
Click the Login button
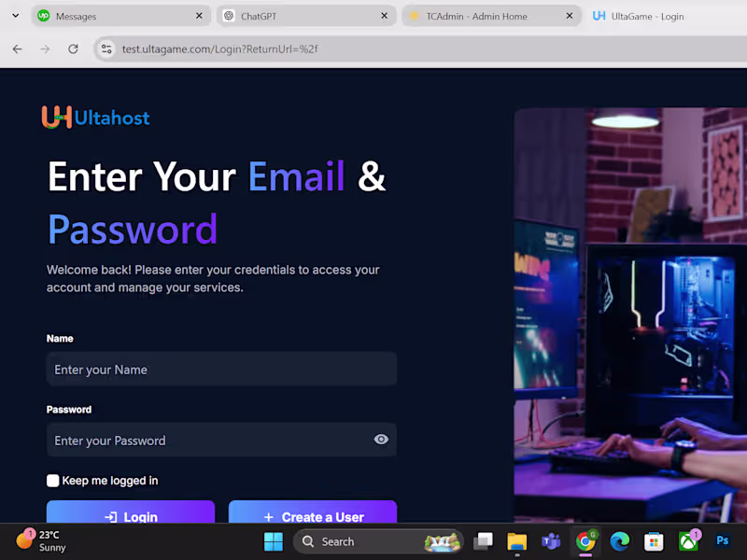point(131,511)
